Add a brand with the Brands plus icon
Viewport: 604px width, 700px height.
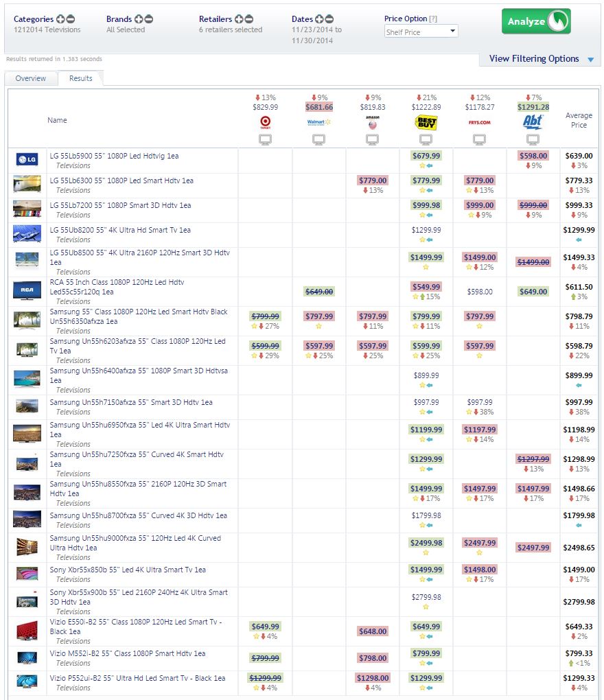[139, 19]
